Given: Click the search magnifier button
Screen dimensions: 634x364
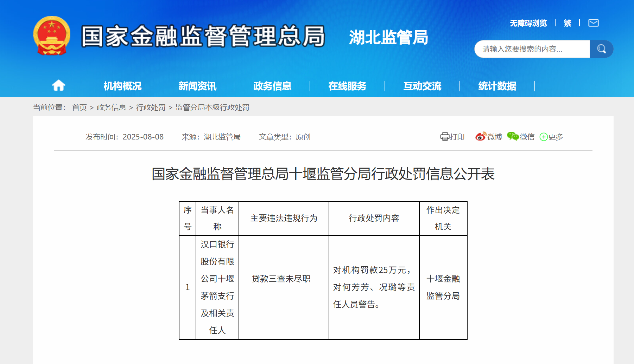Looking at the screenshot, I should pyautogui.click(x=601, y=49).
